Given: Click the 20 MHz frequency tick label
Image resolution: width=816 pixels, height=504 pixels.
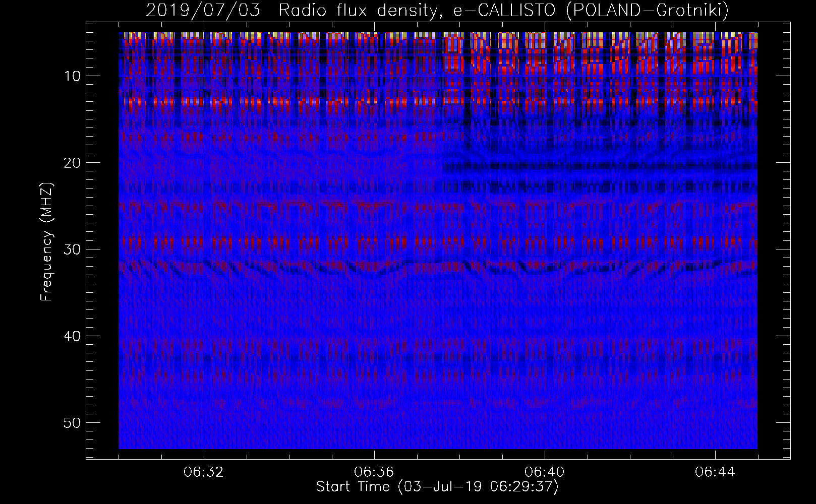Looking at the screenshot, I should (x=73, y=163).
